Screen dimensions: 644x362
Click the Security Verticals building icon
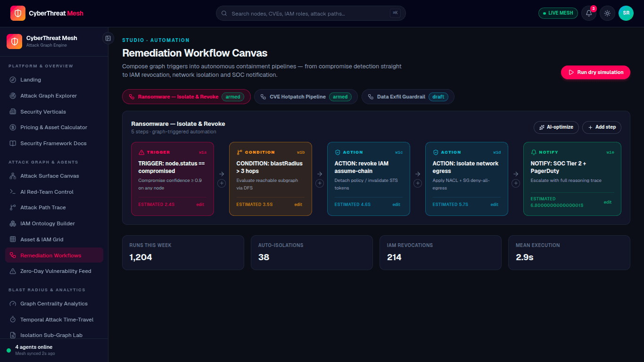13,112
